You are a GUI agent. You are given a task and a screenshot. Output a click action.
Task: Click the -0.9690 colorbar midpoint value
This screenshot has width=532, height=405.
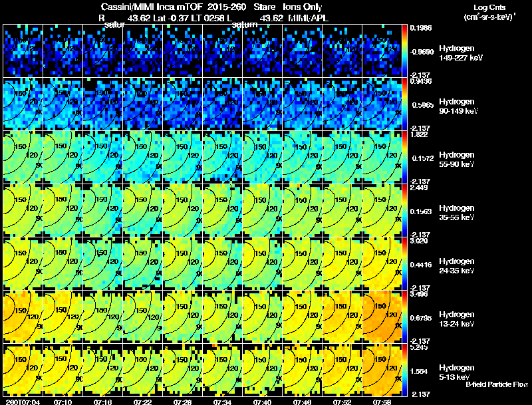[x=422, y=52]
